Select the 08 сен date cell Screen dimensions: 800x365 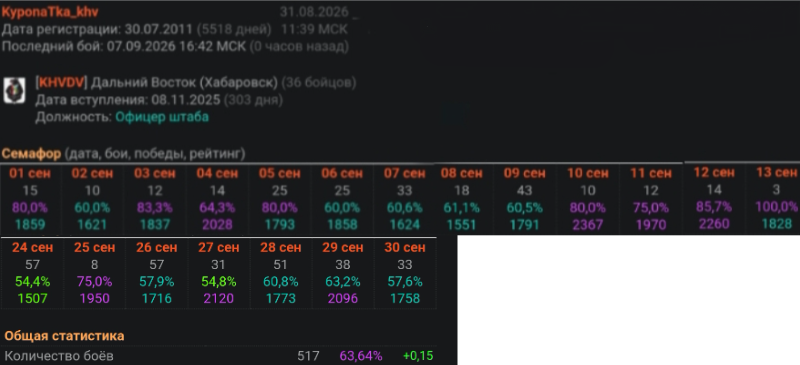coord(462,173)
